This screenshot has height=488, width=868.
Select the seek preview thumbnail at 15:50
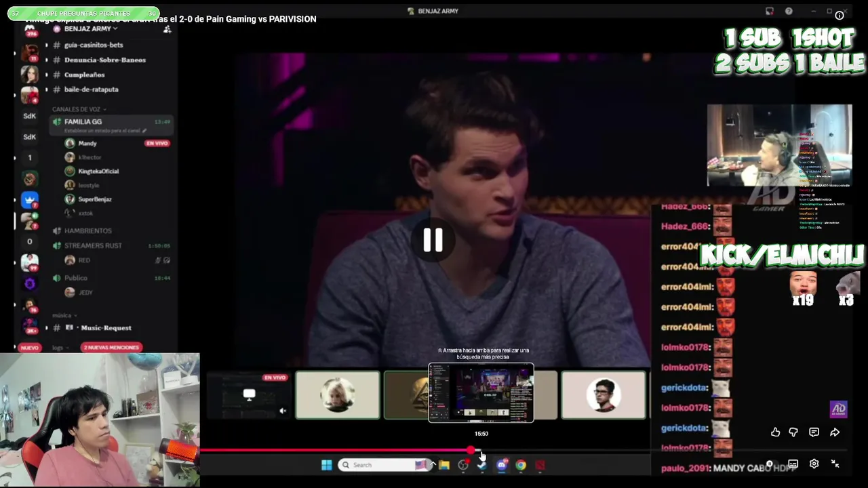[481, 393]
